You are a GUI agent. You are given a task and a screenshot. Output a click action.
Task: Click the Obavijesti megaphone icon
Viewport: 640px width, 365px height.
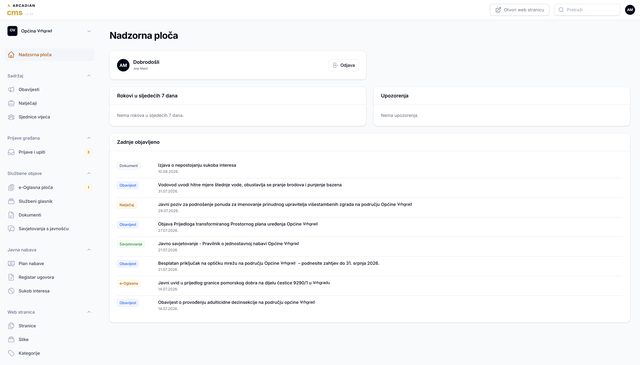point(11,89)
